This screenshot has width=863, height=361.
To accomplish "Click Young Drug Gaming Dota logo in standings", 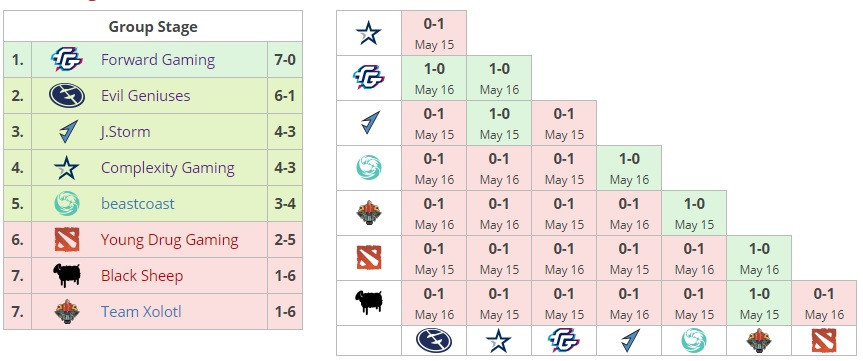I will click(x=67, y=240).
